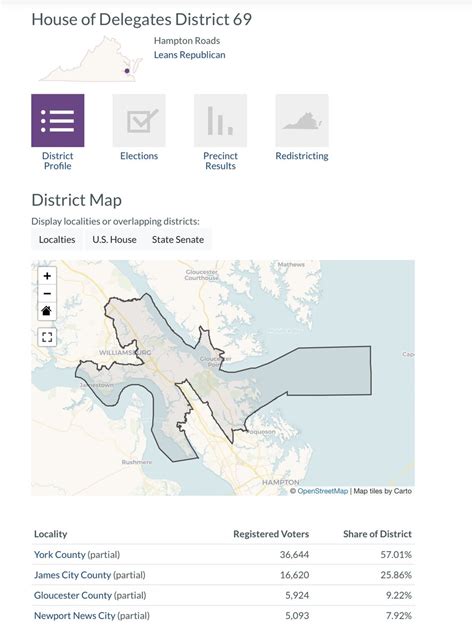Screen dimensions: 474x639
Task: Open the Precinct Results bar chart icon
Action: pos(220,121)
